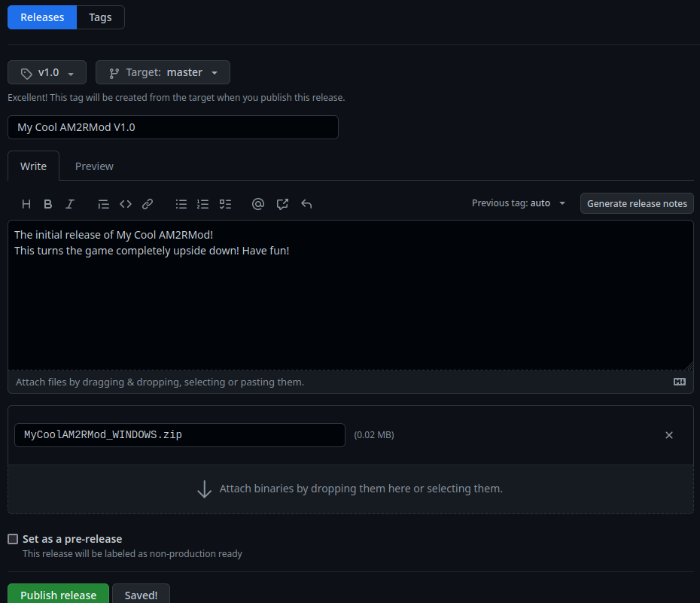This screenshot has width=700, height=603.
Task: Toggle italic text formatting
Action: coord(70,204)
